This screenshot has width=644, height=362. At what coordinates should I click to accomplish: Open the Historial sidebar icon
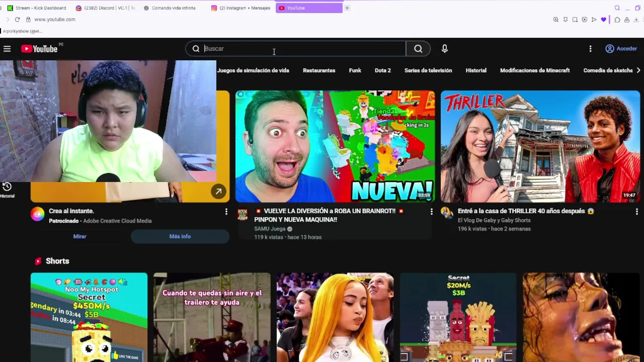point(7,190)
